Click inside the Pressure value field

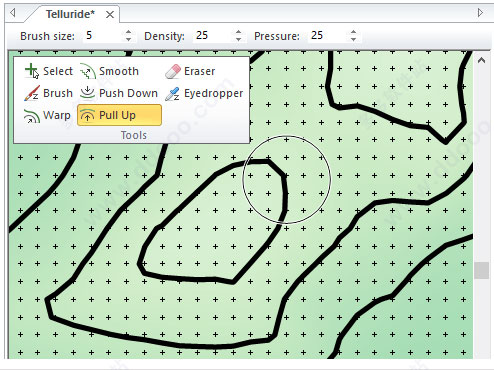click(x=328, y=36)
